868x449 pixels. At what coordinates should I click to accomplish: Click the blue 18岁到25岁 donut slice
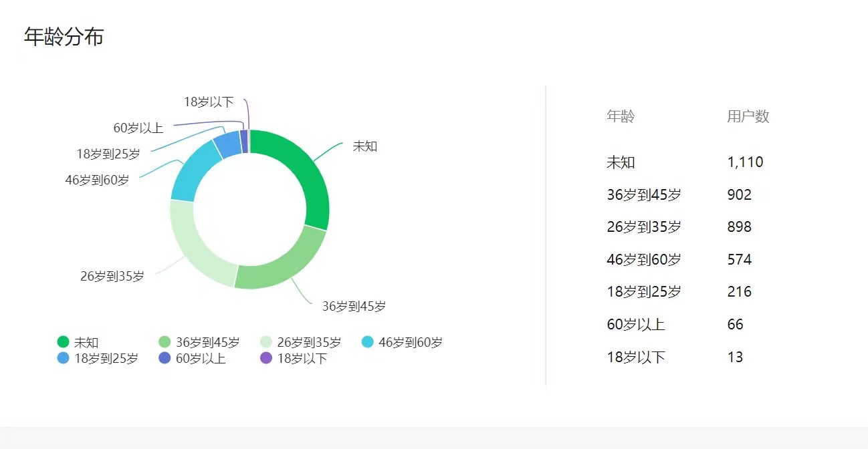click(x=229, y=144)
